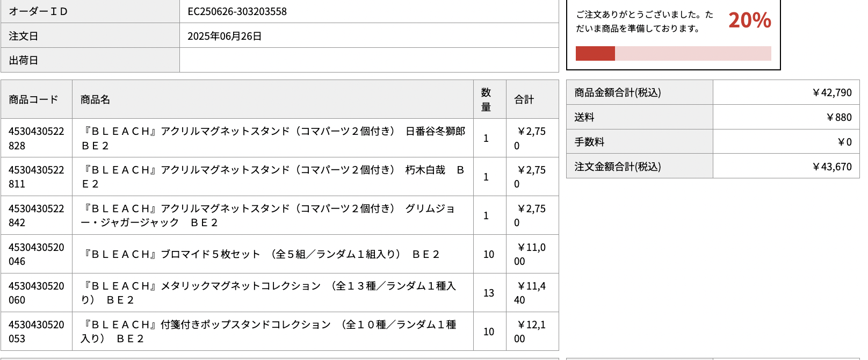Click the 商品金額合計 amount ¥42,790
This screenshot has height=360, width=868.
tap(831, 92)
